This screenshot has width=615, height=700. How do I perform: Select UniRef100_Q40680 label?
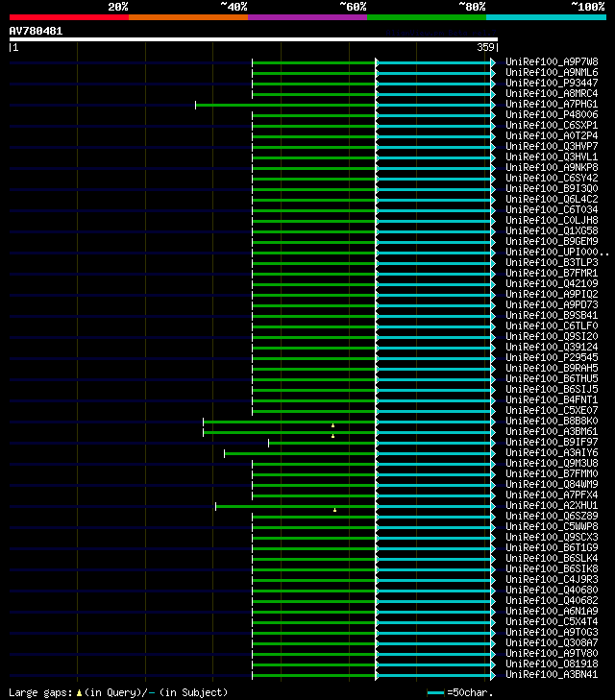tap(552, 591)
